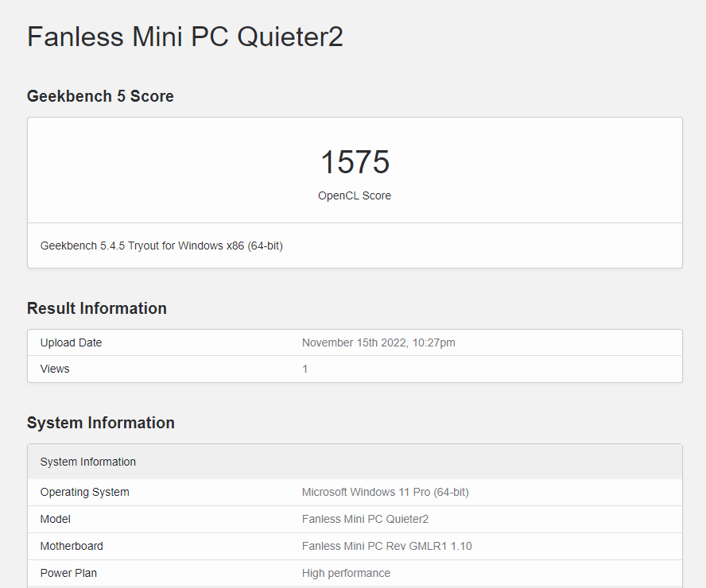Select 'November 15th 2022, 10:27pm' value
This screenshot has width=706, height=588.
378,342
